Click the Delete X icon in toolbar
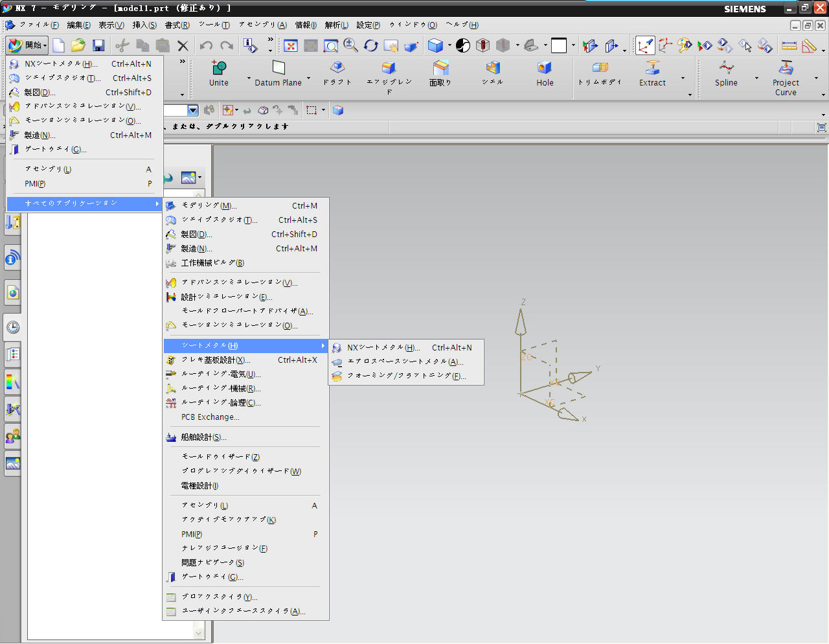 pos(183,45)
